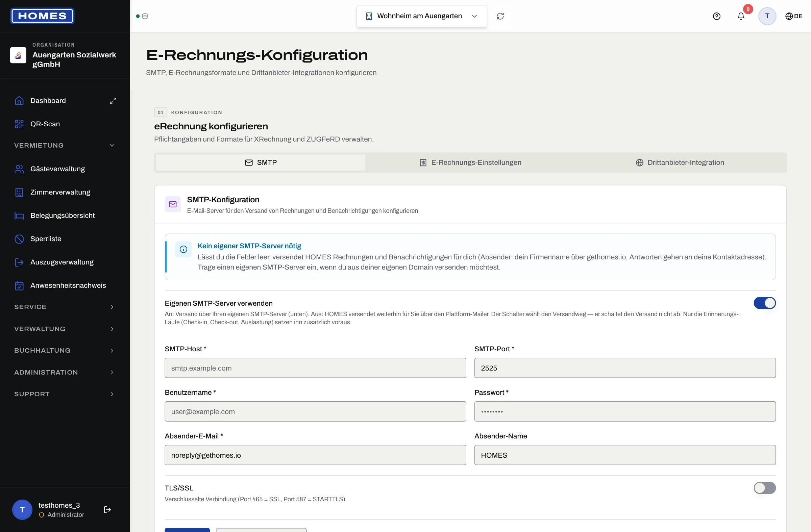
Task: Expand the SERVICE section
Action: [x=65, y=307]
